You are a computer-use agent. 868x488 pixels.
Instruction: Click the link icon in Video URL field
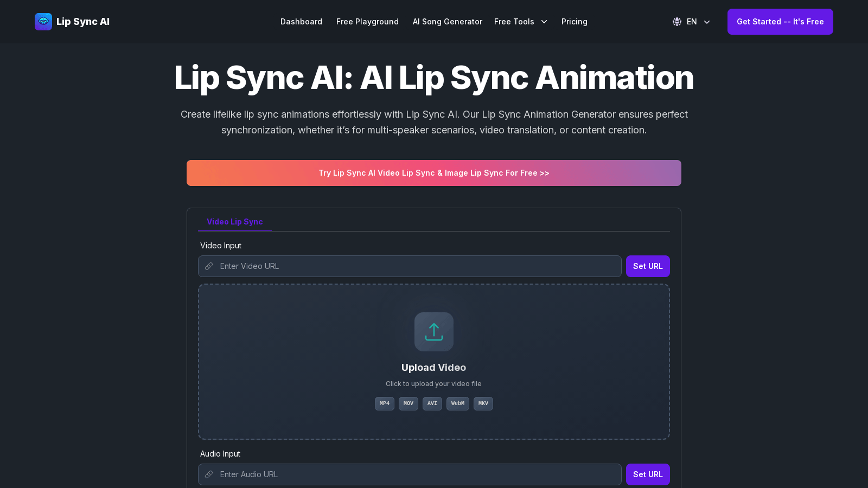pos(209,266)
